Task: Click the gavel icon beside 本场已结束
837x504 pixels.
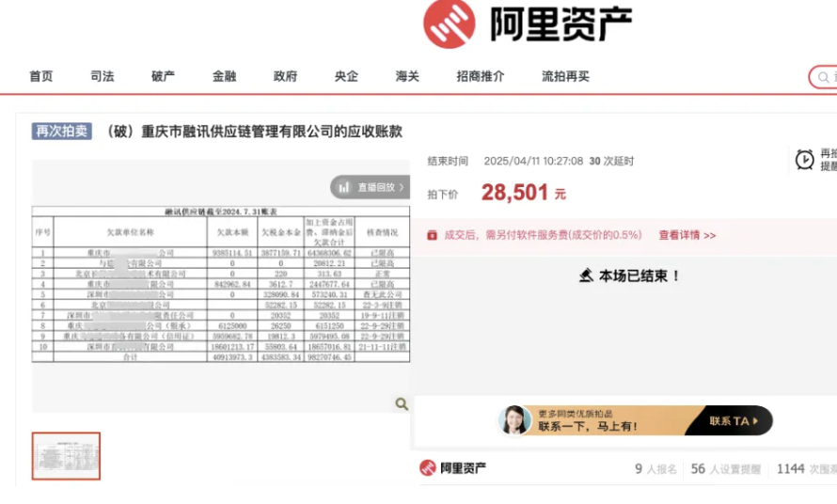Action: coord(586,276)
